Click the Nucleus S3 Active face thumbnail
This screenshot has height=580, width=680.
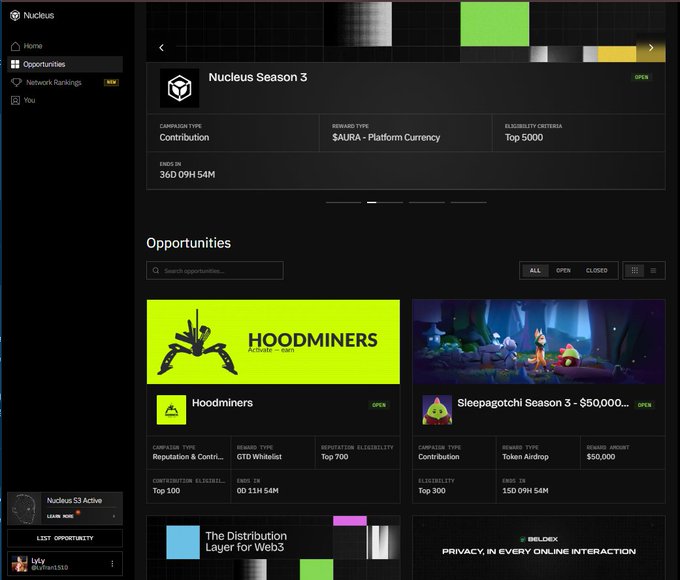[x=24, y=508]
